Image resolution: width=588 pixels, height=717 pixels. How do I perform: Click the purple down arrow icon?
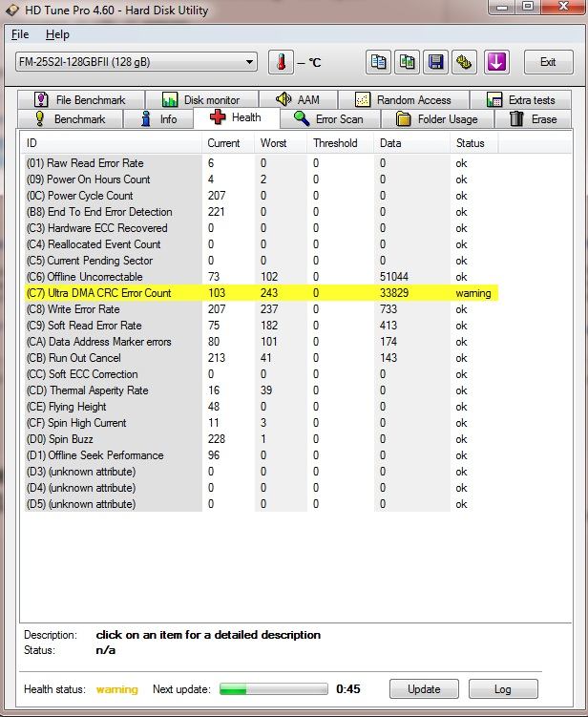(496, 62)
